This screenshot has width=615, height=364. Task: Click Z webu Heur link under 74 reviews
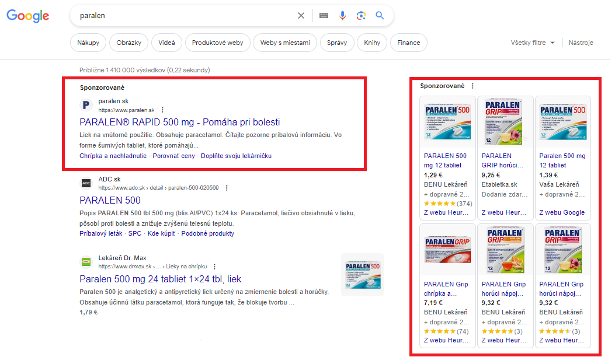(446, 341)
